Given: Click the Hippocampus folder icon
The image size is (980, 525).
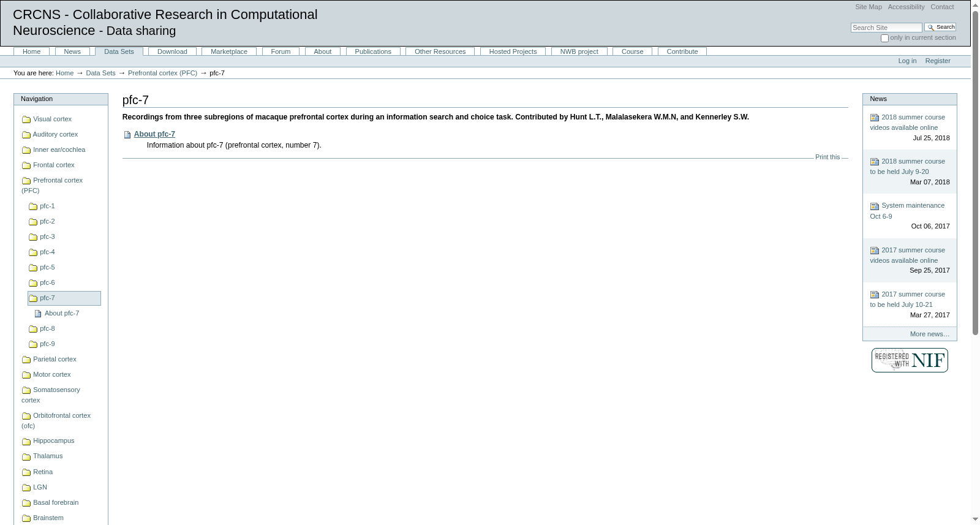Looking at the screenshot, I should pyautogui.click(x=26, y=441).
